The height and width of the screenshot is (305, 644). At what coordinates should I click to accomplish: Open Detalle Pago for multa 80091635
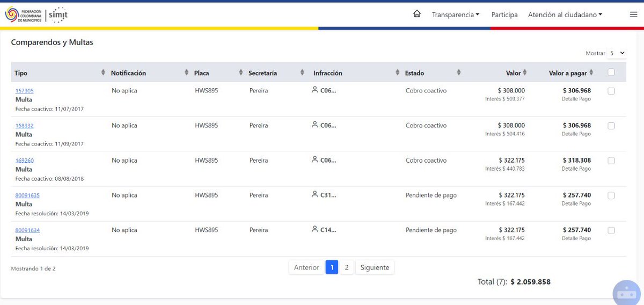tap(576, 204)
